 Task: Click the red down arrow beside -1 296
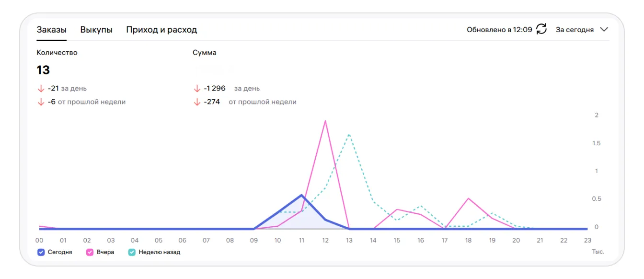(x=197, y=89)
